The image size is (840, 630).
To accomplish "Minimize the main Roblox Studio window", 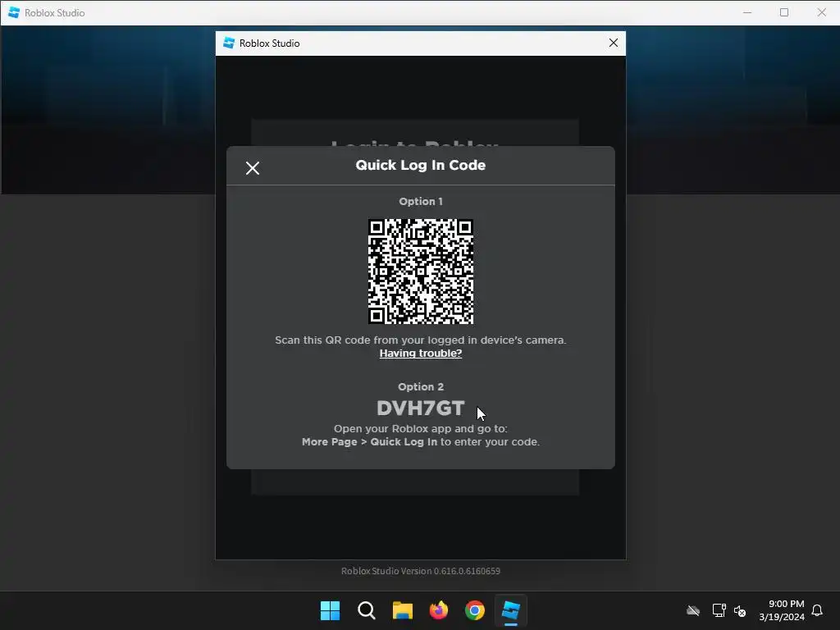I will [x=747, y=12].
